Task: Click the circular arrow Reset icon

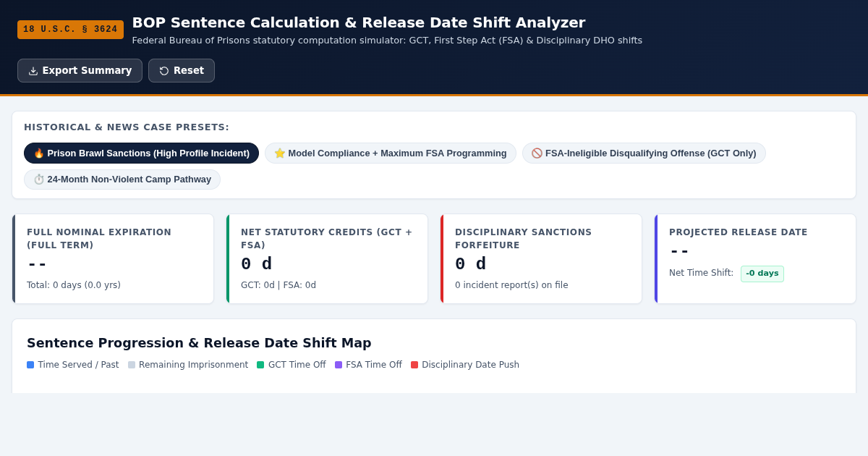Action: [x=164, y=71]
